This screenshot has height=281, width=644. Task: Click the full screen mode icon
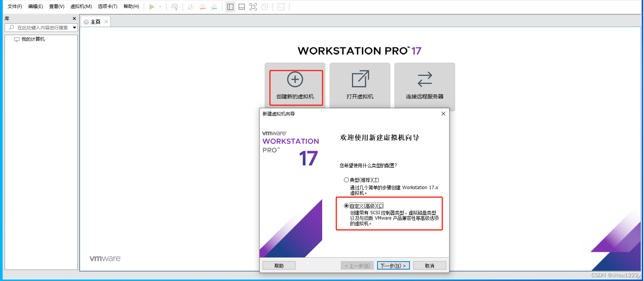[253, 7]
